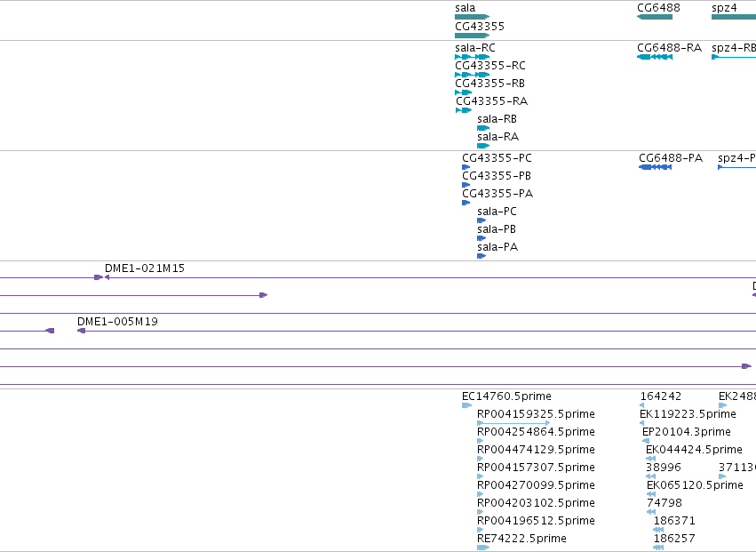
Task: Select transcript CG43355-RB
Action: (464, 92)
